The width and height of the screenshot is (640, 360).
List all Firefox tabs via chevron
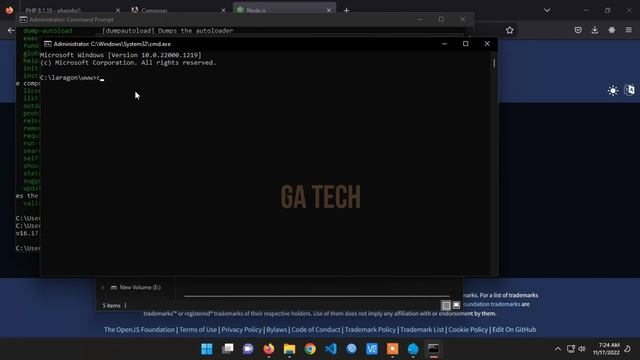point(547,10)
